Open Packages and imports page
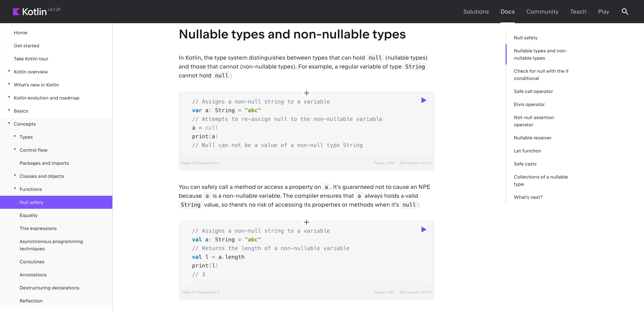Viewport: 644px width, 311px height. (44, 163)
